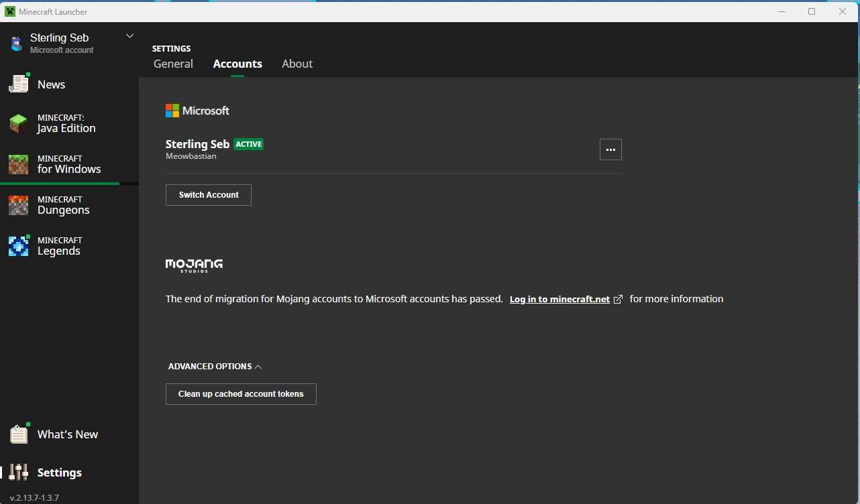Click the Settings sliders icon
Viewport: 860px width, 504px height.
pos(19,472)
